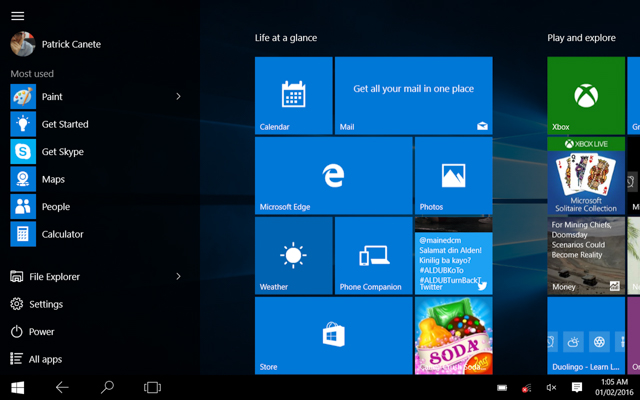The width and height of the screenshot is (640, 400).
Task: Click the battery icon in system tray
Action: coord(502,388)
